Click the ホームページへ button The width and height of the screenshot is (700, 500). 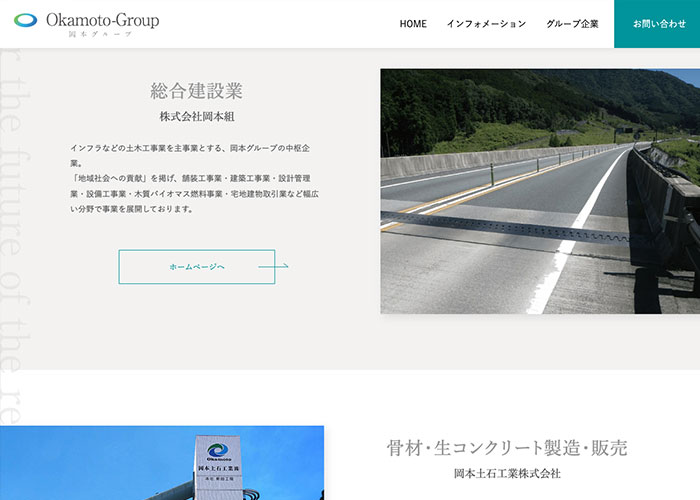pyautogui.click(x=197, y=267)
